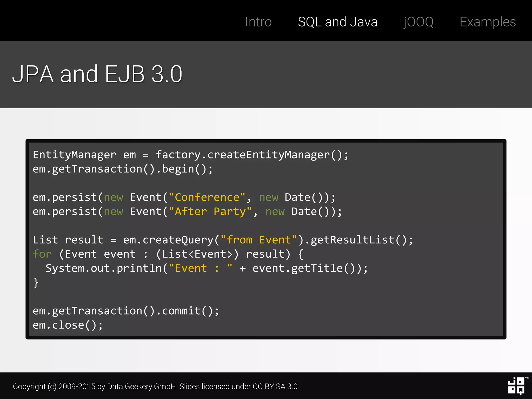Click the "After Party" string literal

(x=210, y=212)
